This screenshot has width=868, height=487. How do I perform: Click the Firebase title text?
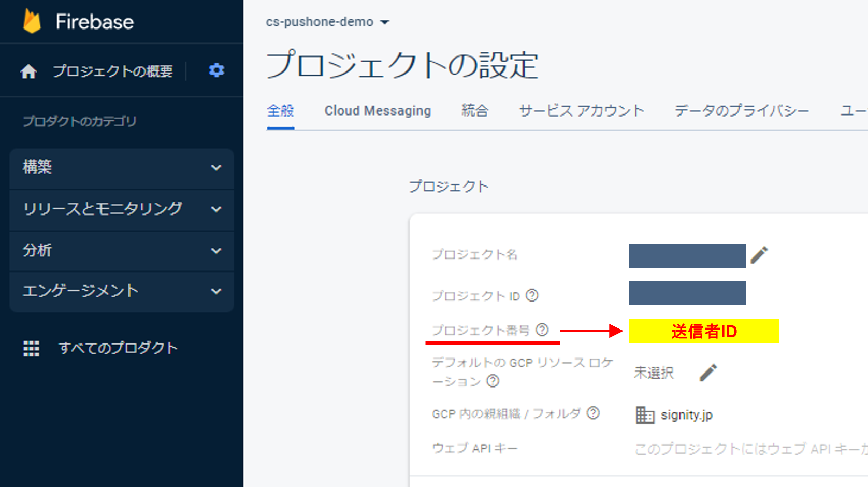point(95,22)
